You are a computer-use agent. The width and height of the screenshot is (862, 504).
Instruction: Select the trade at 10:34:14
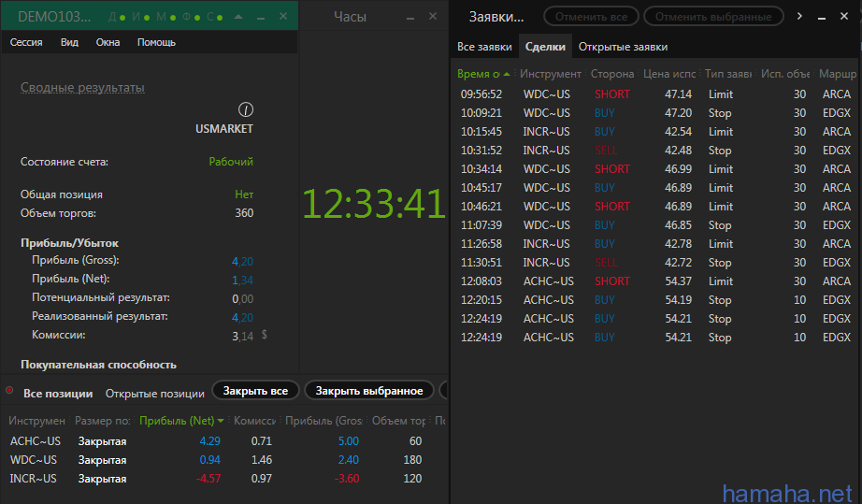click(x=655, y=168)
